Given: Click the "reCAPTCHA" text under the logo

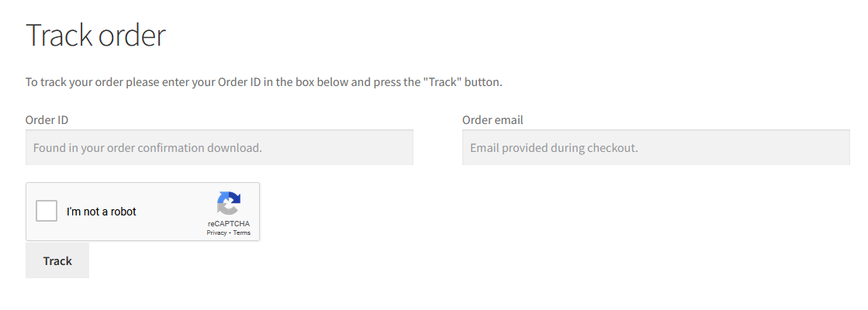Looking at the screenshot, I should point(229,224).
